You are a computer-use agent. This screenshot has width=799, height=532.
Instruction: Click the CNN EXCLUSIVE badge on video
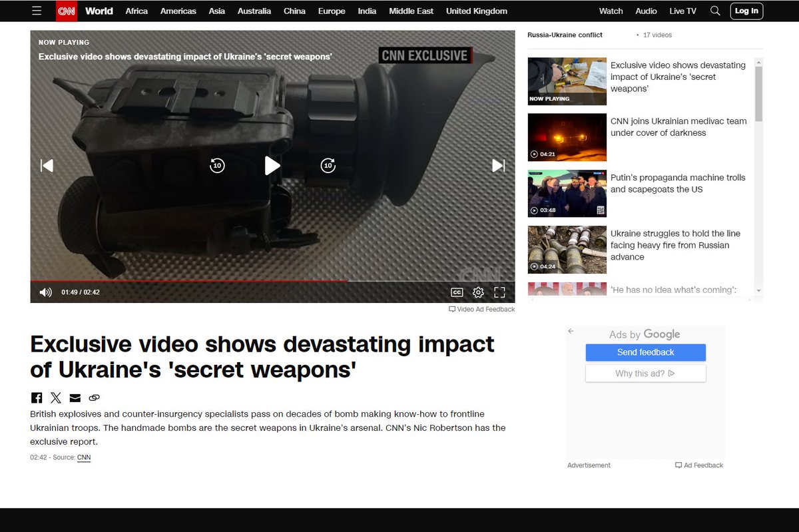(425, 55)
